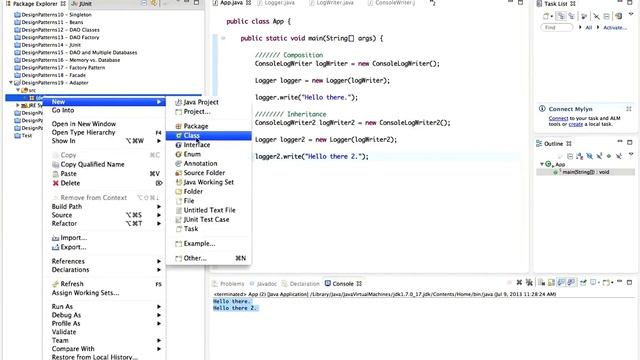Toggle Sort alphabetically in Outline toolbar
Image resolution: width=640 pixels, height=360 pixels.
(580, 156)
